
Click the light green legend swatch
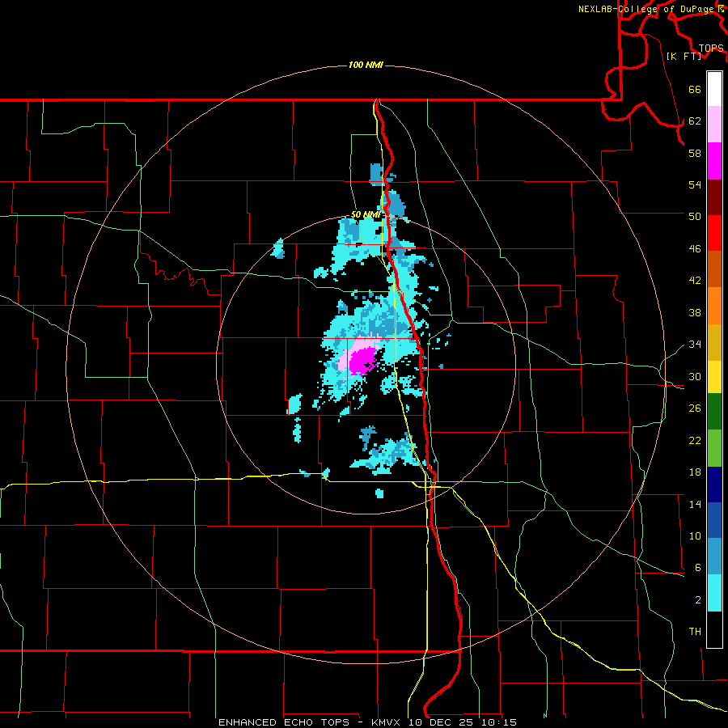tap(714, 448)
